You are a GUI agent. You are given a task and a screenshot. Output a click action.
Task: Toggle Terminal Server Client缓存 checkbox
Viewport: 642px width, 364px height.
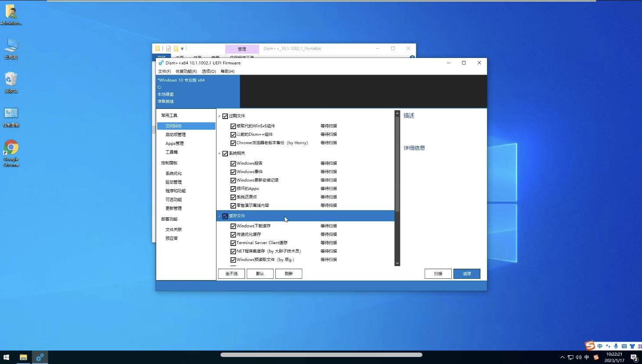coord(233,243)
